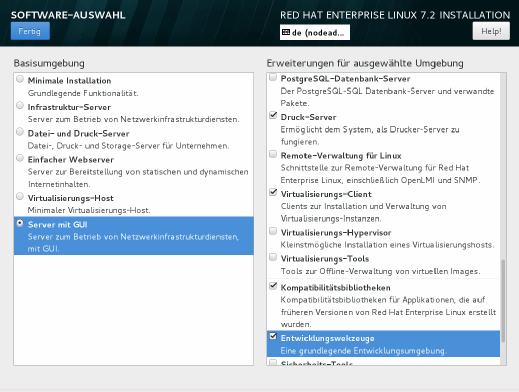Enable PostgreSQL-Datenbank-Server checkbox
This screenshot has width=519, height=392.
pyautogui.click(x=273, y=77)
